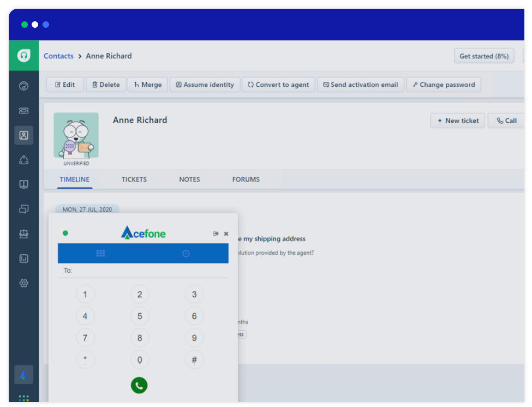
Task: Open the TICKETS tab
Action: tap(134, 179)
